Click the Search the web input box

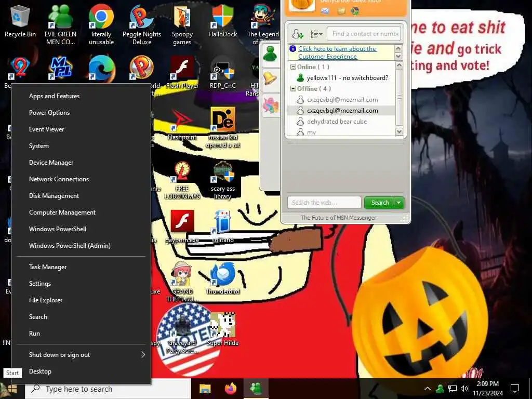[324, 203]
